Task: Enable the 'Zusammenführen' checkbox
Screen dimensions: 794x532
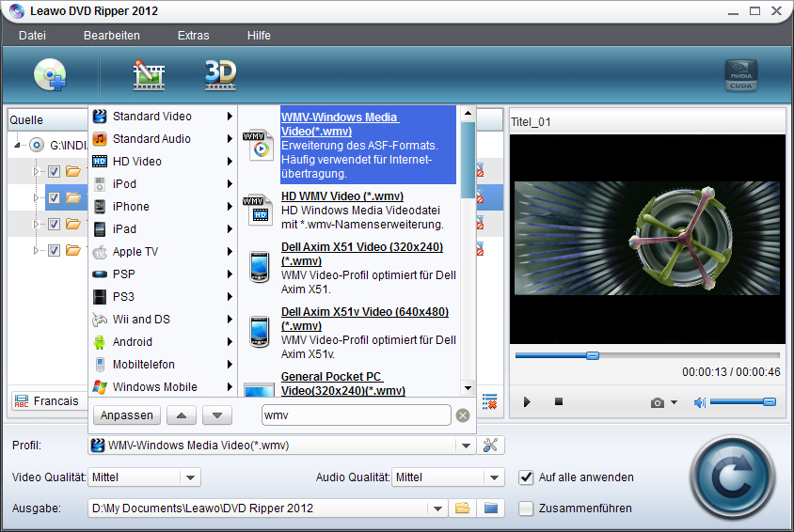Action: [527, 509]
